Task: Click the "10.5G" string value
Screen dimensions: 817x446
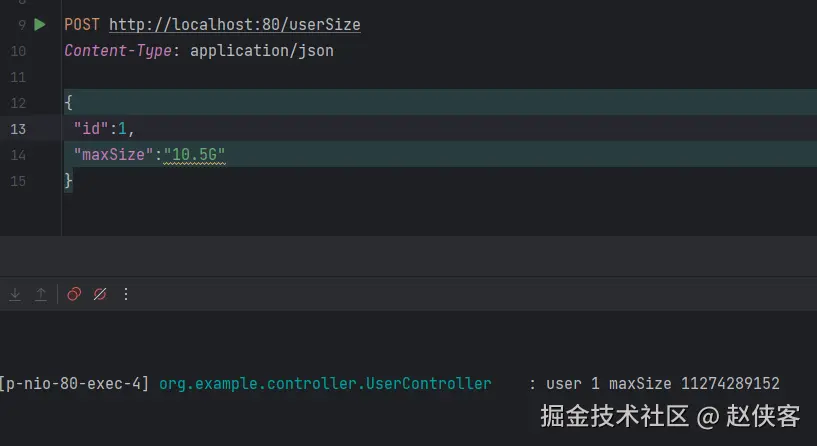Action: pos(196,154)
